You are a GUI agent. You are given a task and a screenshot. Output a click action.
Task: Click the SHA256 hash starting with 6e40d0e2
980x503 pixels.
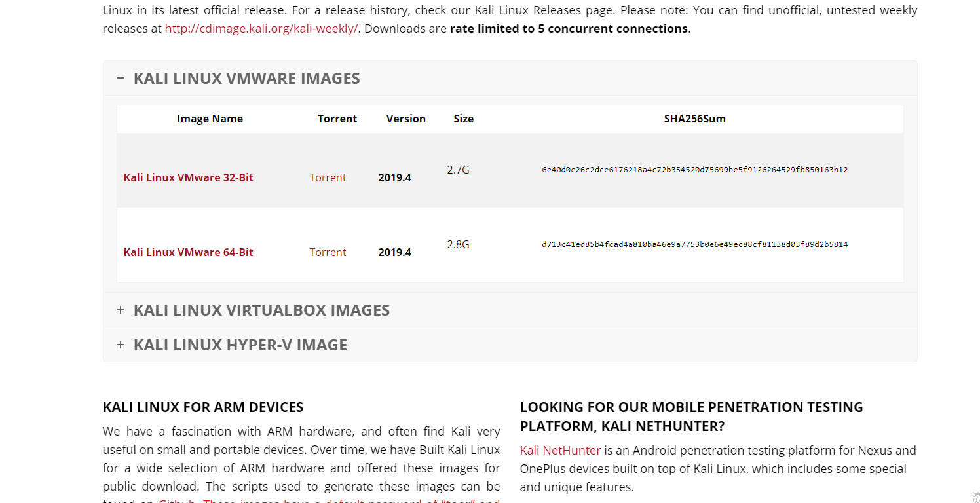click(694, 170)
